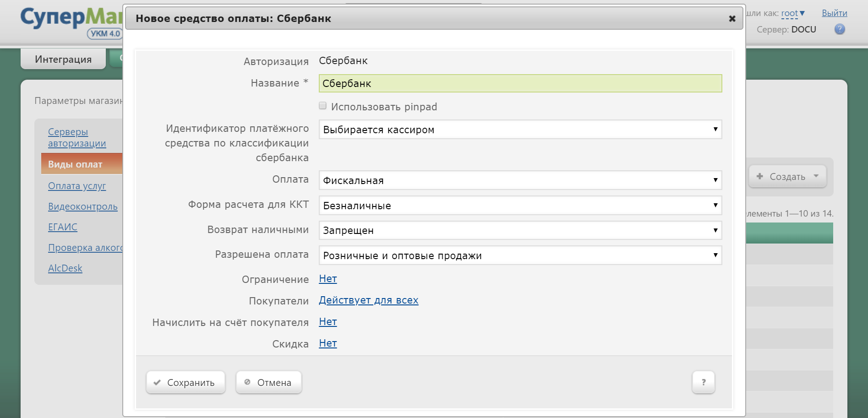Click the Название text field

pyautogui.click(x=520, y=83)
